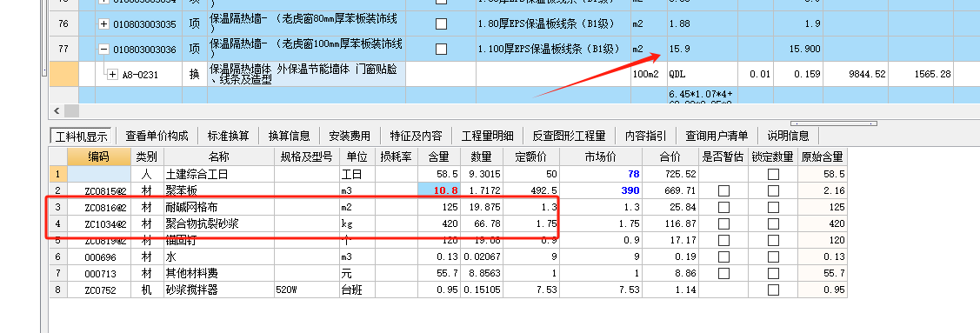Click the left scroll arrow of horizontal scrollbar
This screenshot has height=333, width=980.
(x=57, y=110)
